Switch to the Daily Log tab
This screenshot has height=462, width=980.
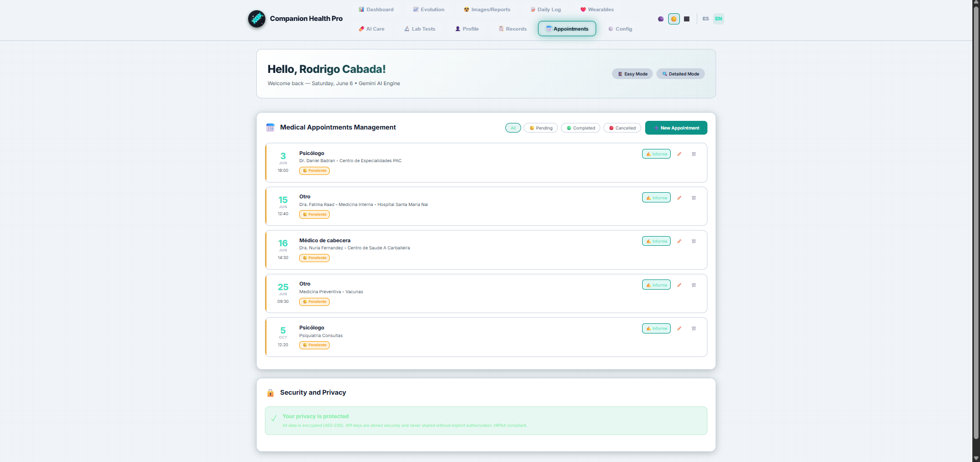pos(546,10)
